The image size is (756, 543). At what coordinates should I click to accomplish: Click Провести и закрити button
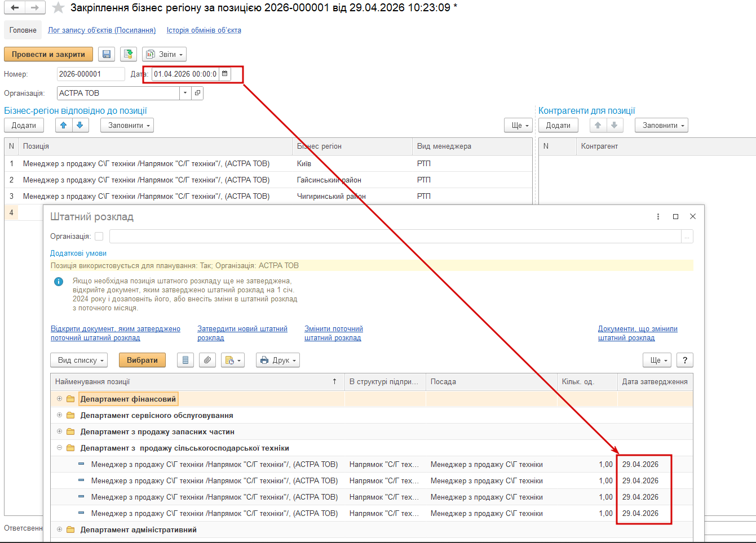point(48,54)
